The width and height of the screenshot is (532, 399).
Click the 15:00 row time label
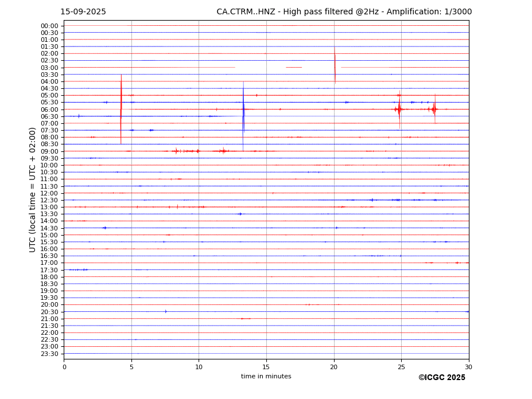point(49,235)
